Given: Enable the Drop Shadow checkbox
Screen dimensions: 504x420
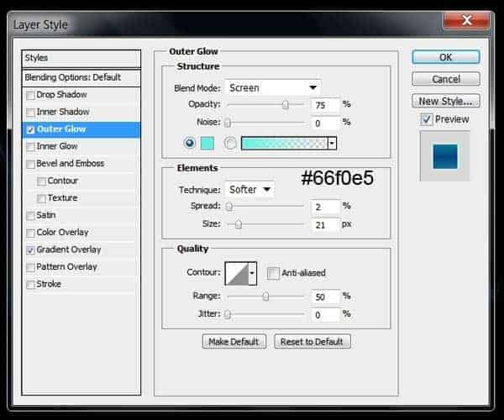Looking at the screenshot, I should (30, 95).
